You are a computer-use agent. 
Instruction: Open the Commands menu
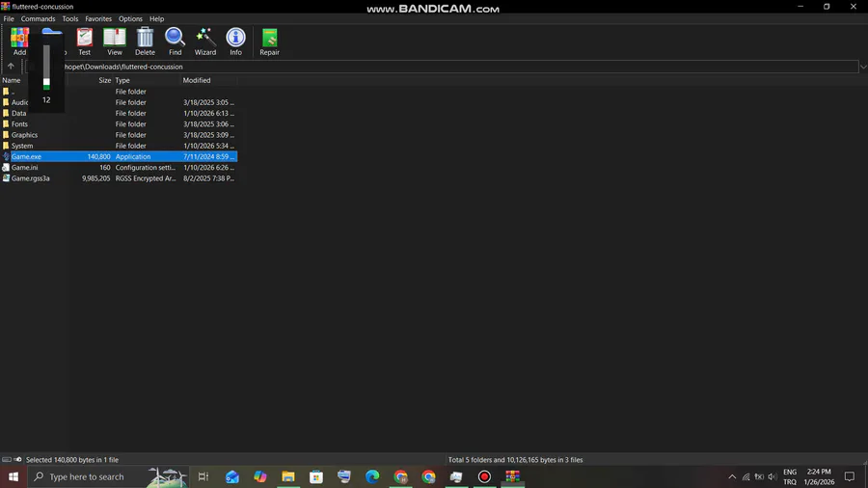click(39, 19)
